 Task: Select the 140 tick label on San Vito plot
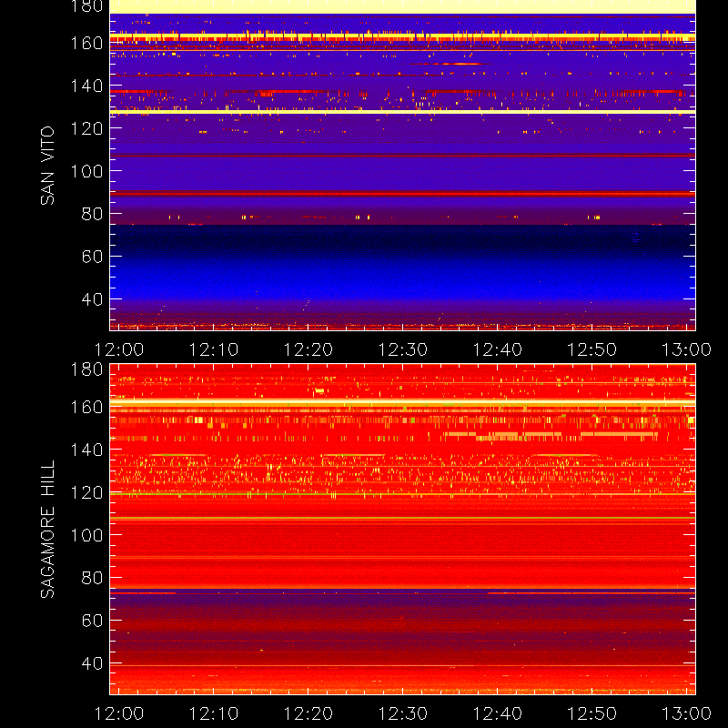[86, 86]
